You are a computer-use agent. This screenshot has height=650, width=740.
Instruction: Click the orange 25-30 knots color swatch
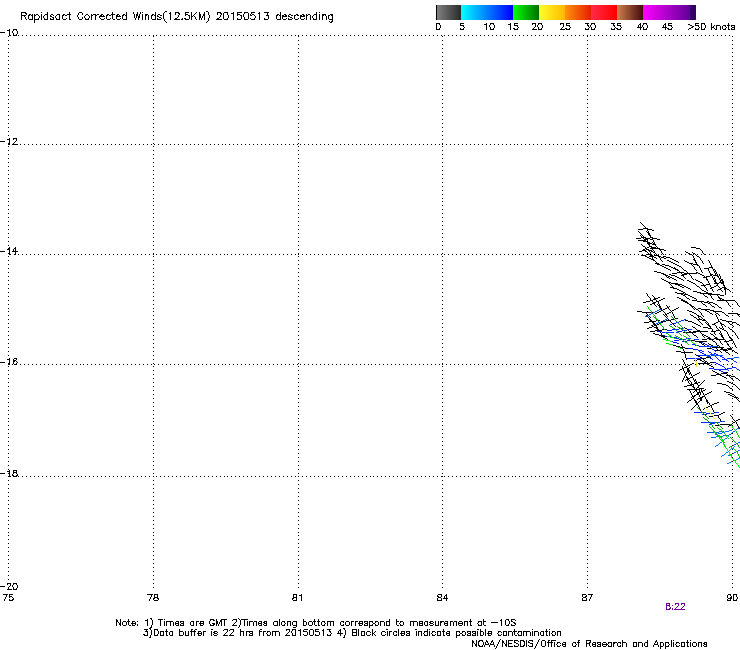pyautogui.click(x=578, y=12)
